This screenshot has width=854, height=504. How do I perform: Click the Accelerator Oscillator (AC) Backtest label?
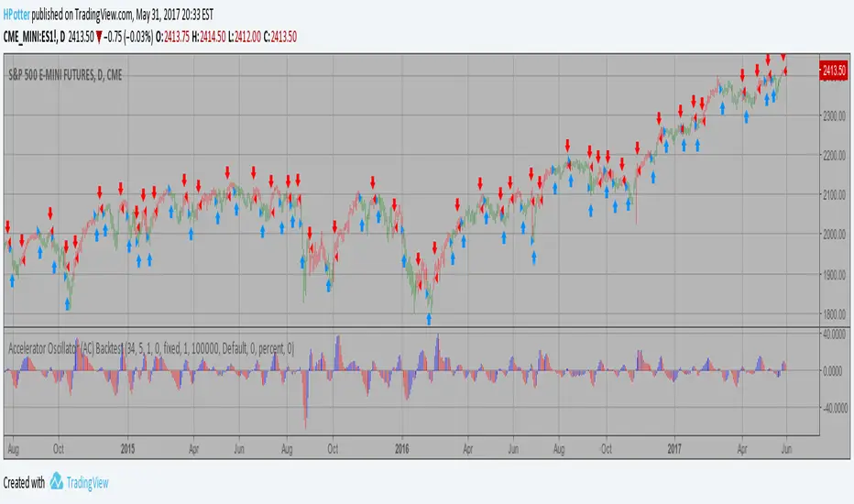[66, 349]
